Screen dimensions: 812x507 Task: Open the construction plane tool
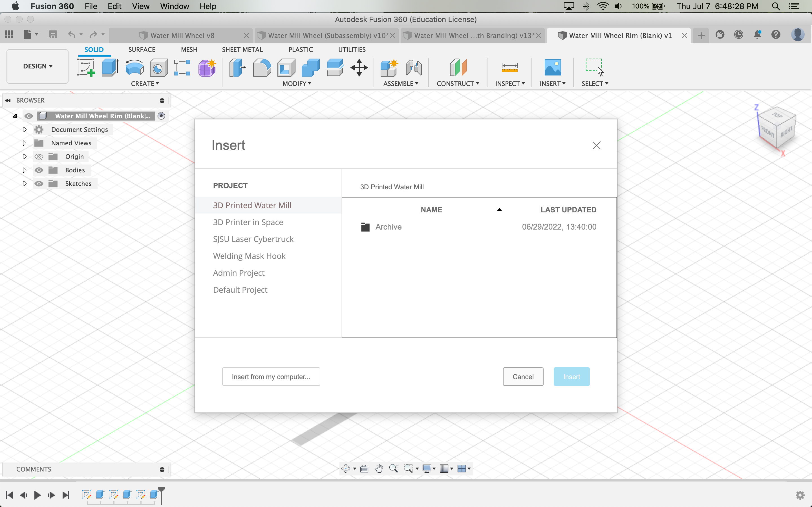click(x=457, y=67)
